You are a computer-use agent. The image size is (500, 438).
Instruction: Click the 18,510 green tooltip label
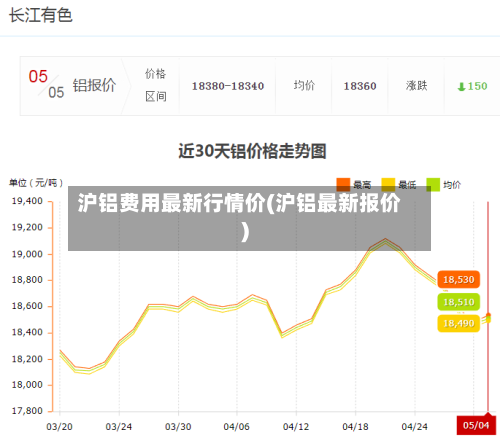pyautogui.click(x=459, y=302)
